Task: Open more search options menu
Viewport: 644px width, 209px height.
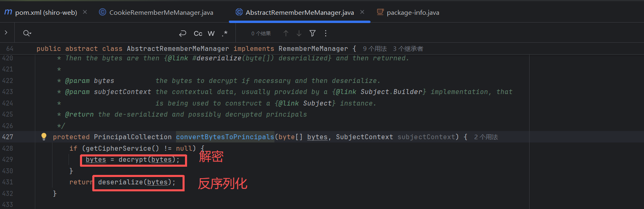Action: coord(326,33)
